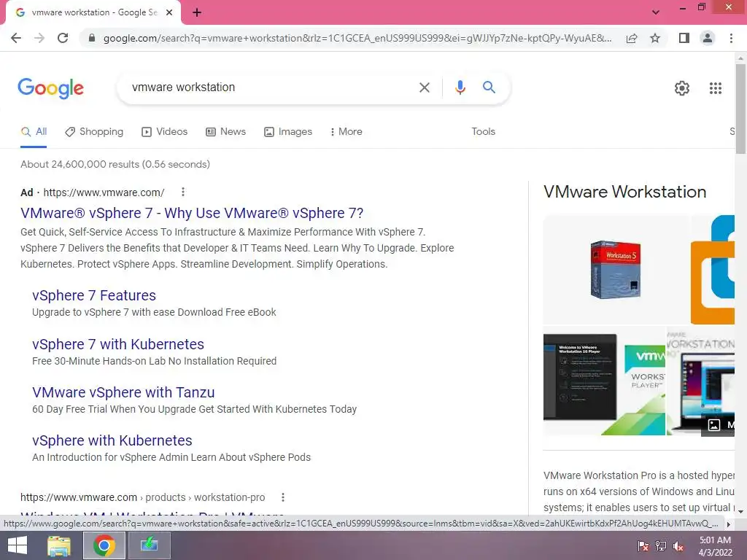The image size is (747, 560).
Task: Open the search Tools options
Action: [483, 132]
